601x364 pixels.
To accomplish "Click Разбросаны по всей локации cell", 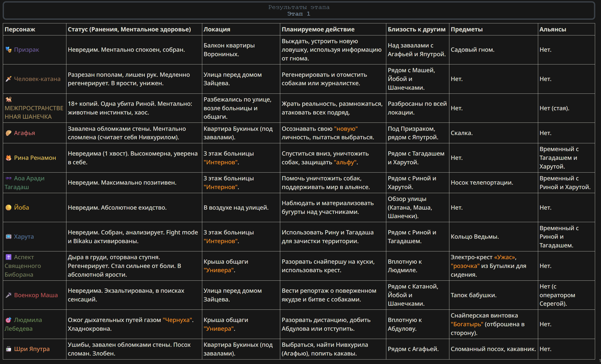I will 417,108.
